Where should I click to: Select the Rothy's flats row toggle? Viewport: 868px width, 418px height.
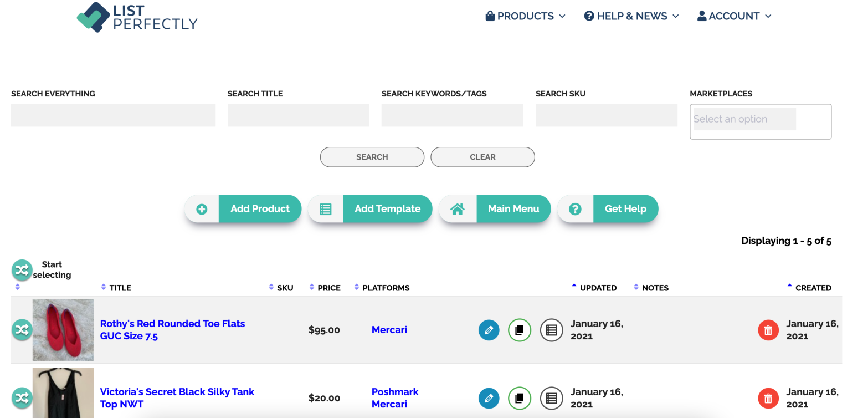click(x=22, y=330)
